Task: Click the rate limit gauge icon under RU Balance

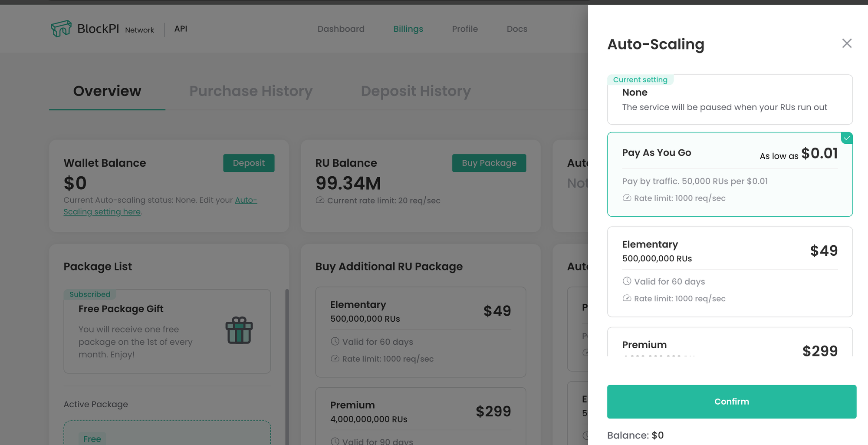Action: (x=320, y=200)
